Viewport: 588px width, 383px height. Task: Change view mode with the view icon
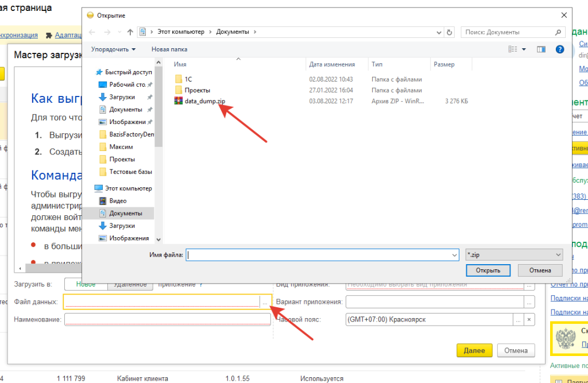click(x=513, y=49)
